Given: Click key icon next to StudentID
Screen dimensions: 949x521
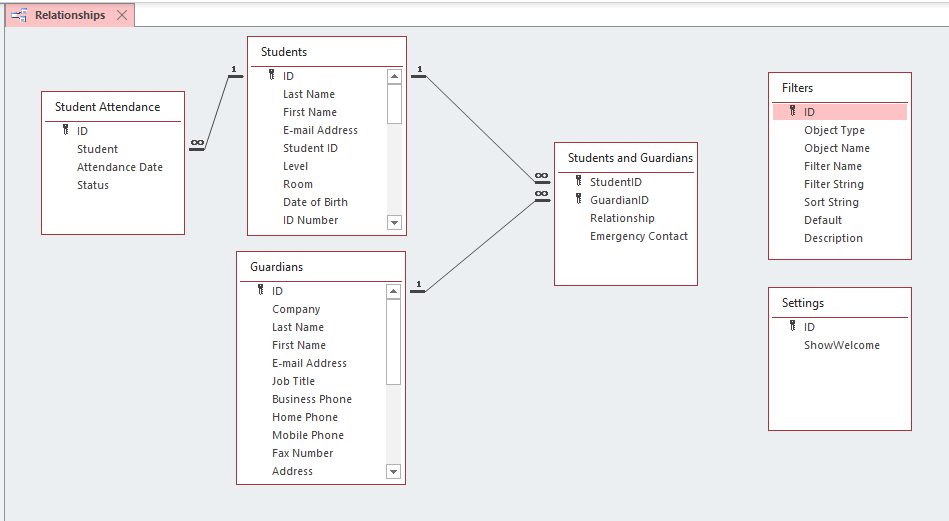Looking at the screenshot, I should coord(579,181).
